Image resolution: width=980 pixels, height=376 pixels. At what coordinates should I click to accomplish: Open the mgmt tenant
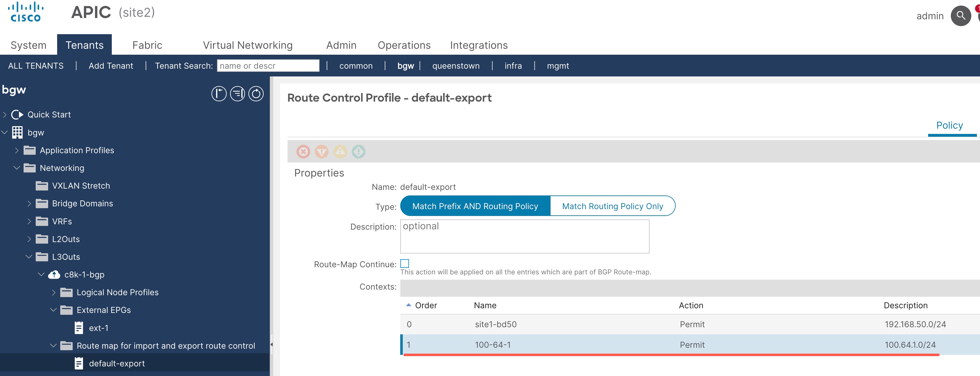[558, 66]
